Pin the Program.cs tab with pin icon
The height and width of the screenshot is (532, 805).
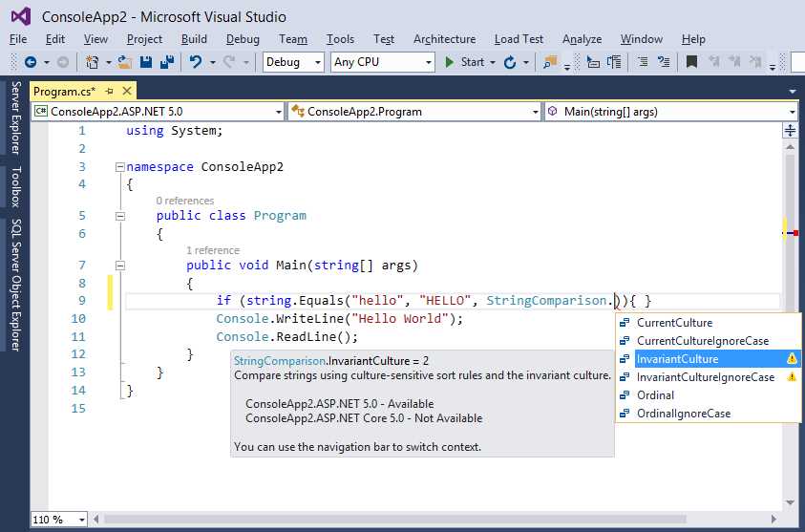pos(110,92)
